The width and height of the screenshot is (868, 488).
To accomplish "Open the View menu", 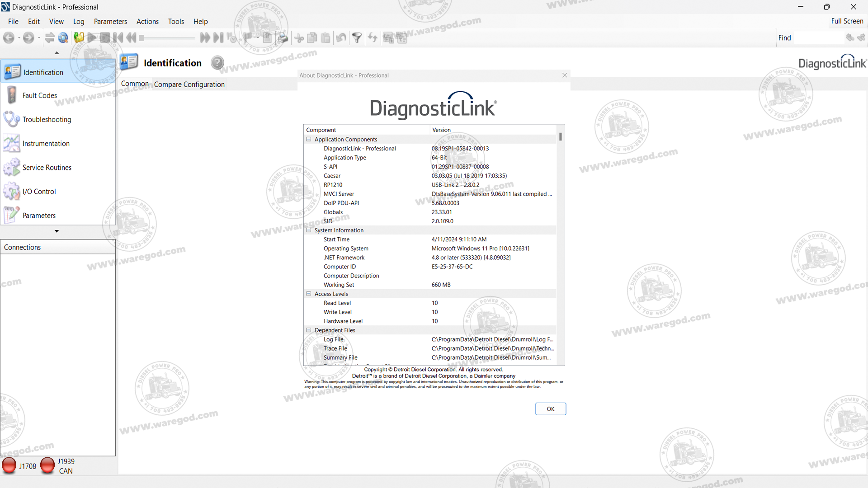I will [x=57, y=21].
